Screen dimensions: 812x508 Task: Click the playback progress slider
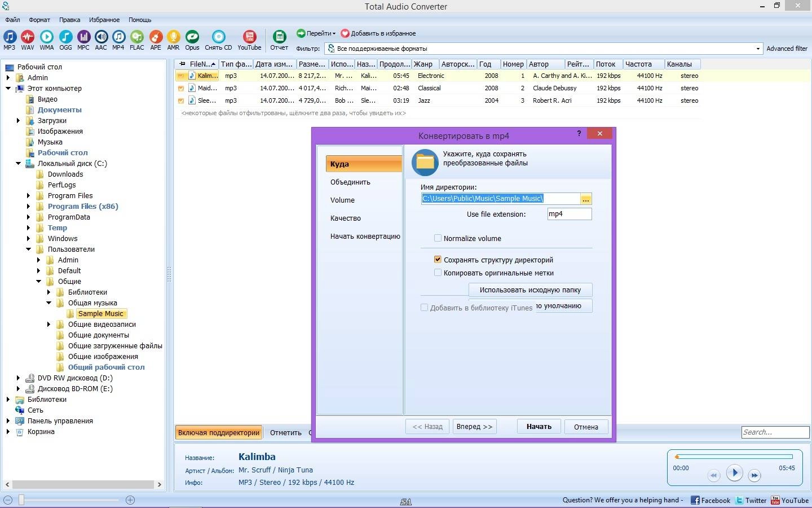734,457
